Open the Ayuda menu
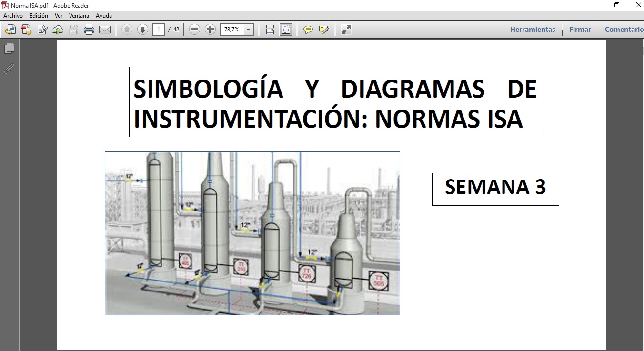The height and width of the screenshot is (351, 644). pyautogui.click(x=104, y=15)
